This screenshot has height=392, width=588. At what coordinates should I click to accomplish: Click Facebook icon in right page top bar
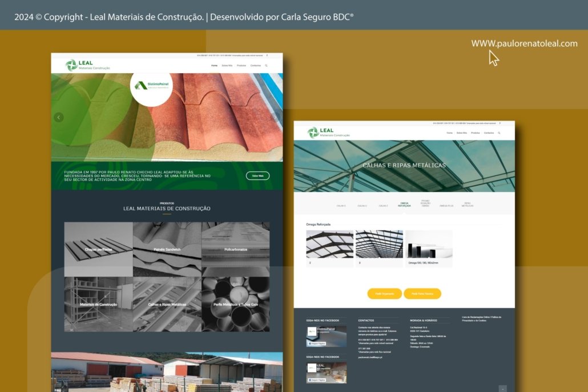[x=500, y=123]
